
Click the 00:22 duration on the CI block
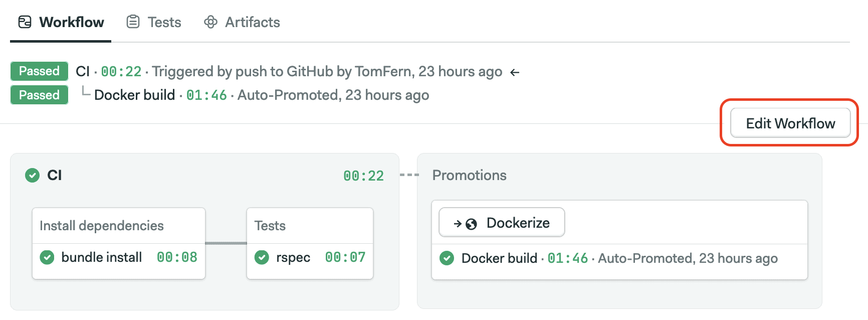363,176
